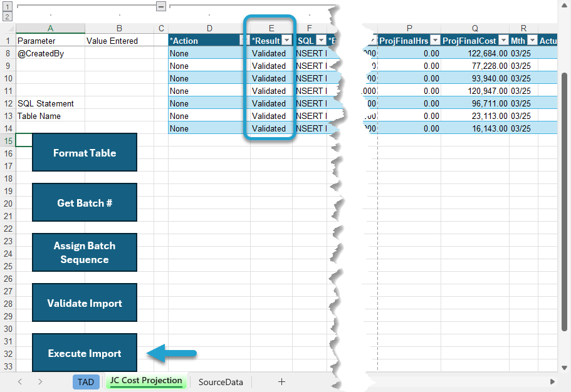
Task: Select row 8 header
Action: (8, 53)
